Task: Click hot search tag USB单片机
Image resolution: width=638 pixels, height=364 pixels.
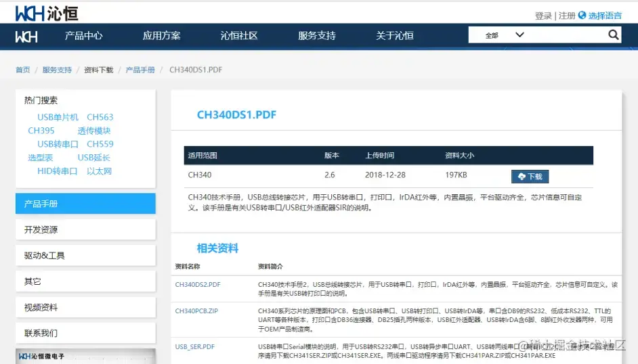Action: (x=58, y=117)
